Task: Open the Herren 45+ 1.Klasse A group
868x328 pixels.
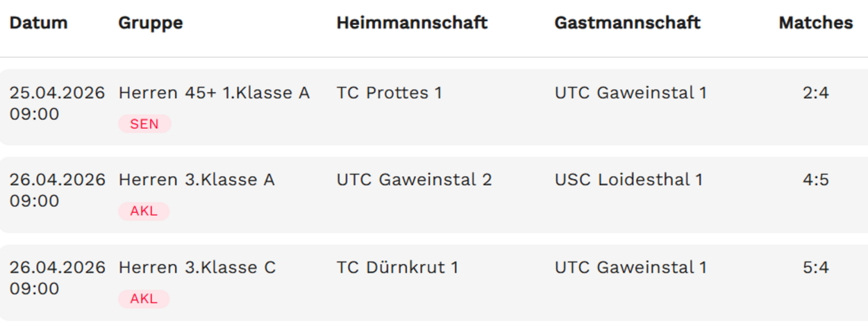Action: [214, 93]
